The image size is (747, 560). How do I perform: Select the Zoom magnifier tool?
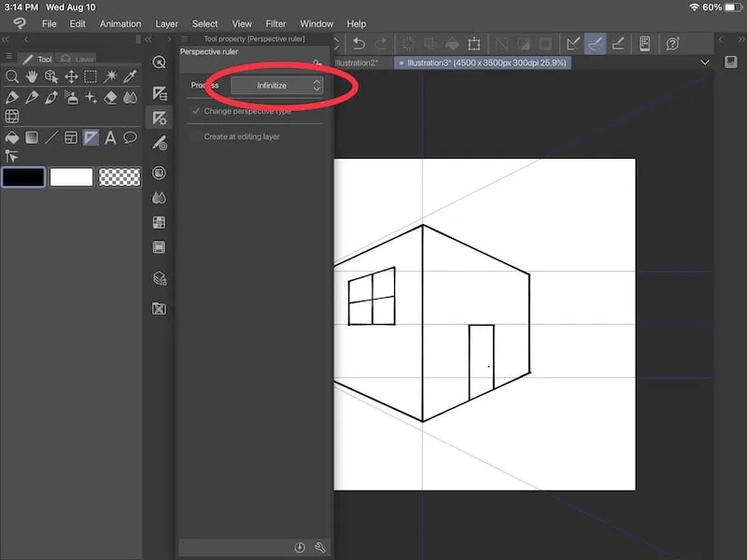pos(13,77)
